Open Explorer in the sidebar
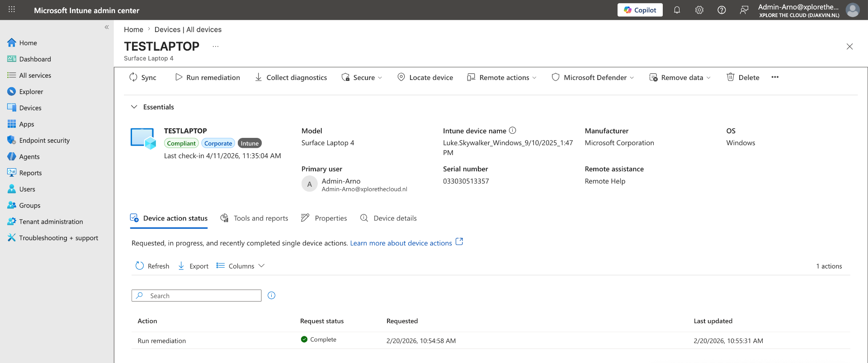This screenshot has width=868, height=363. point(25,92)
